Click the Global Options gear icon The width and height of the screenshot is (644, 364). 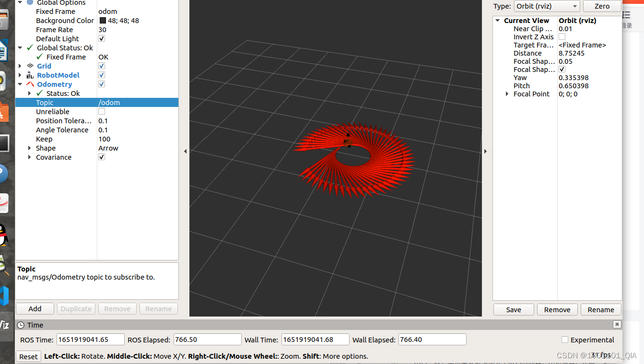point(30,3)
